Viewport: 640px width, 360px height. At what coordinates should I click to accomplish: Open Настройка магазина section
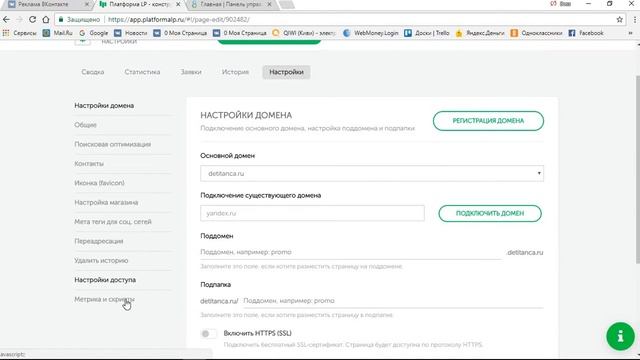pos(106,202)
